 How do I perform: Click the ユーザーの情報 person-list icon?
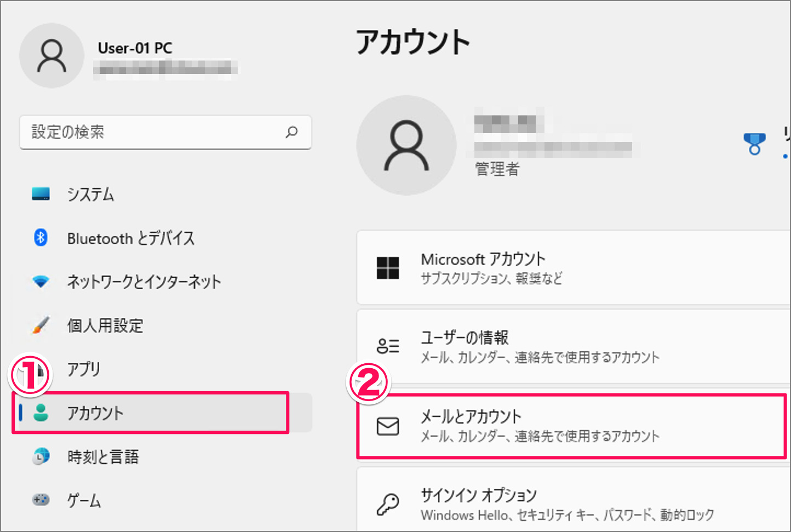[x=388, y=346]
